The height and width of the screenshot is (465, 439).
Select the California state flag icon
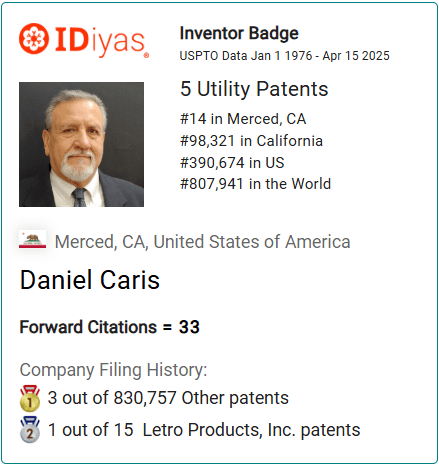point(32,239)
